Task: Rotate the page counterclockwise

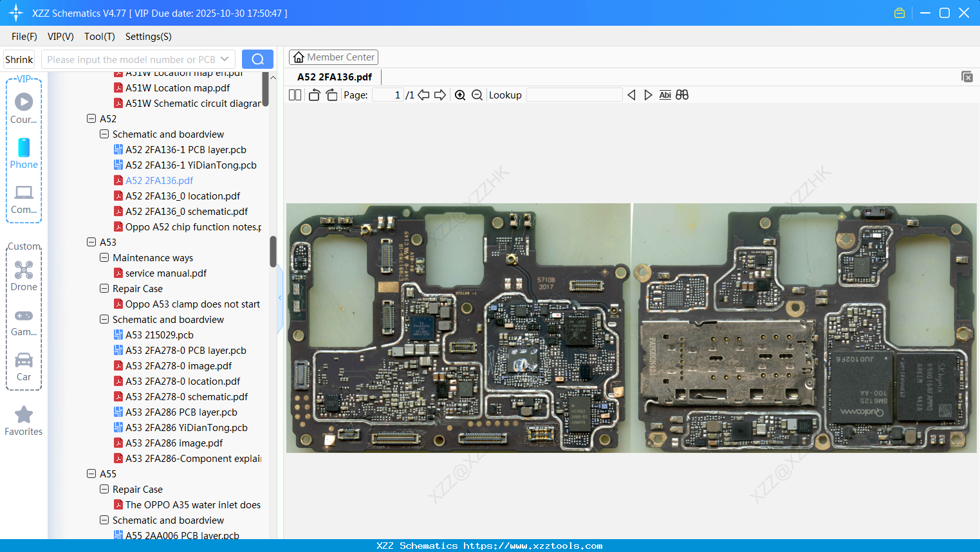Action: pos(314,95)
